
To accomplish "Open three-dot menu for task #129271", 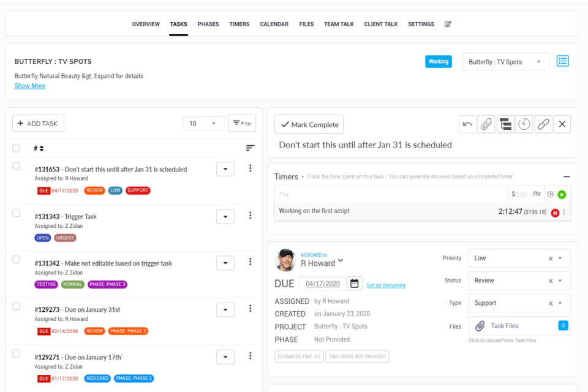I will (x=250, y=356).
